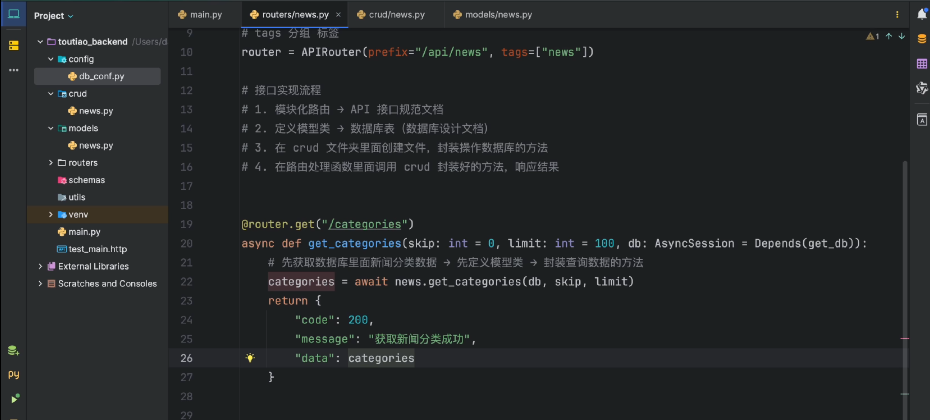Close the routers/news.py tab
Viewport: 930px width, 420px height.
[338, 15]
